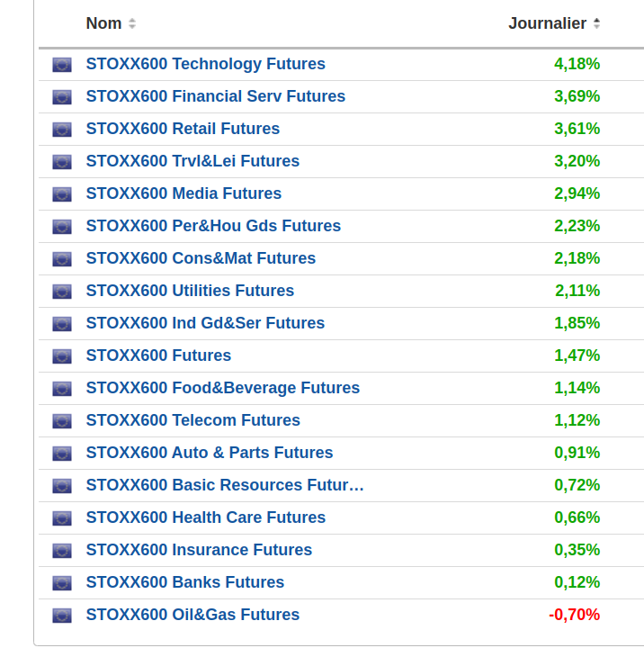Viewport: 644px width, 657px height.
Task: Open STOXX600 Ind Gd&Ser Futures link
Action: tap(205, 323)
